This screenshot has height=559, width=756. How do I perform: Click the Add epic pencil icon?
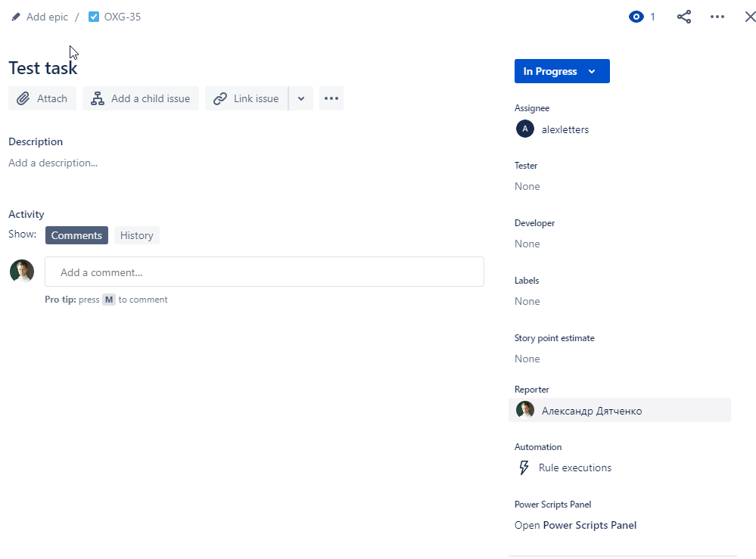point(16,17)
